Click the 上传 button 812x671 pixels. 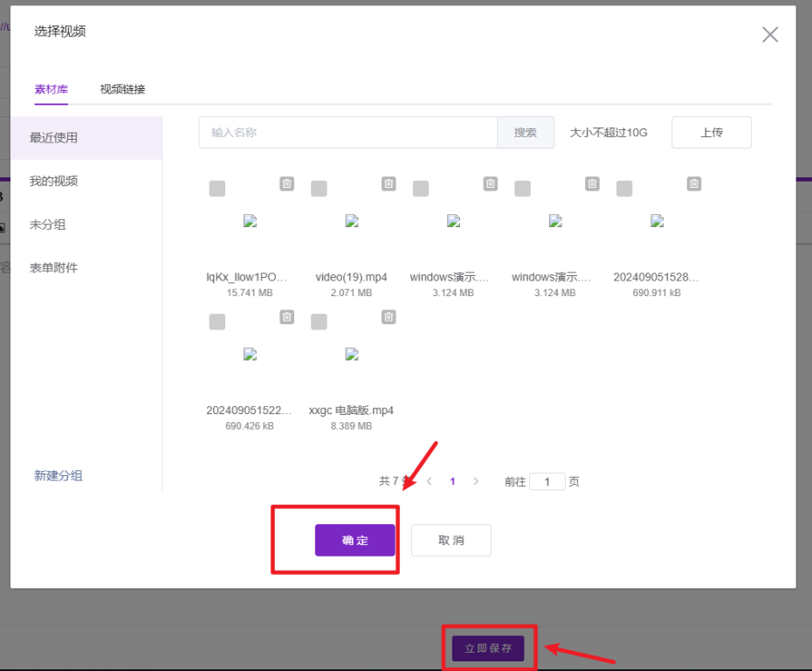[x=712, y=133]
